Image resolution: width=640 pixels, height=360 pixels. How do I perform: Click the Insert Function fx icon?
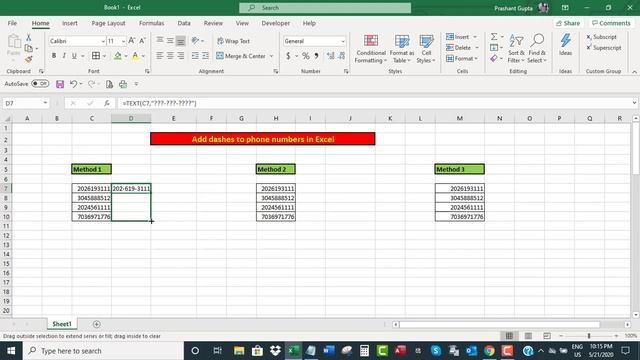tap(107, 103)
